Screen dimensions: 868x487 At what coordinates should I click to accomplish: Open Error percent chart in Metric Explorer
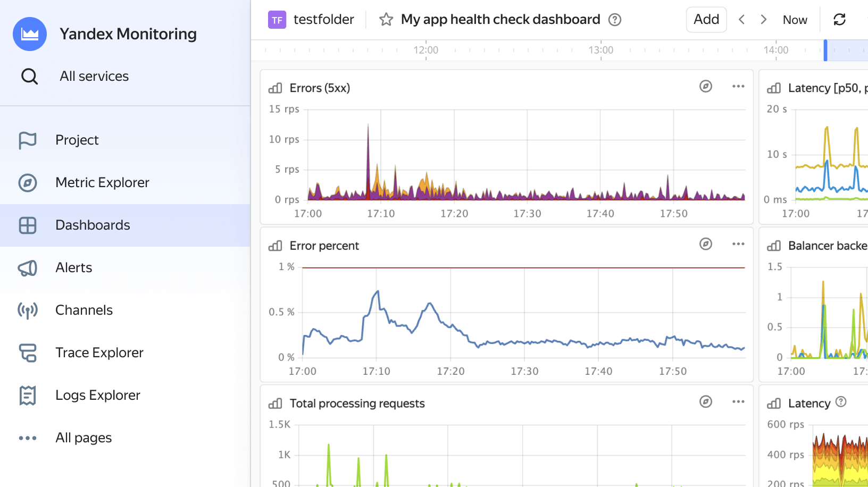coord(706,244)
